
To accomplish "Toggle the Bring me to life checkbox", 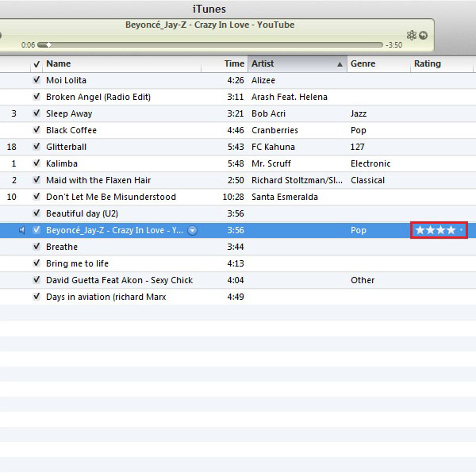I will 36,263.
